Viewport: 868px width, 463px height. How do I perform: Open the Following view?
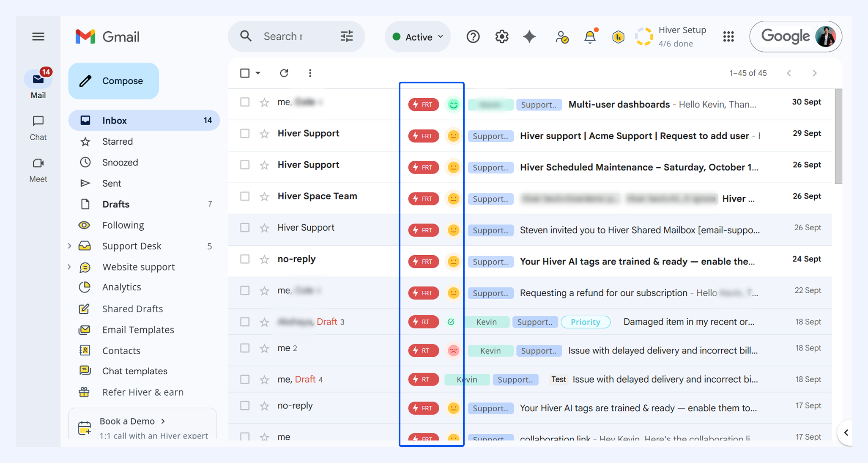[144, 225]
